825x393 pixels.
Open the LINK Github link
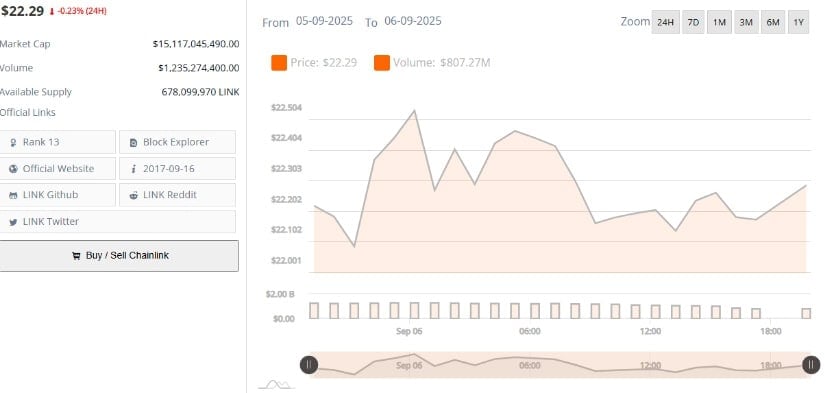[x=57, y=195]
